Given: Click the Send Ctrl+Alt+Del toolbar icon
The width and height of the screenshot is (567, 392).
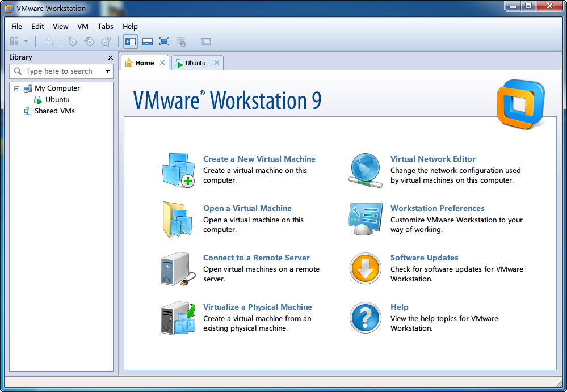Looking at the screenshot, I should [47, 41].
